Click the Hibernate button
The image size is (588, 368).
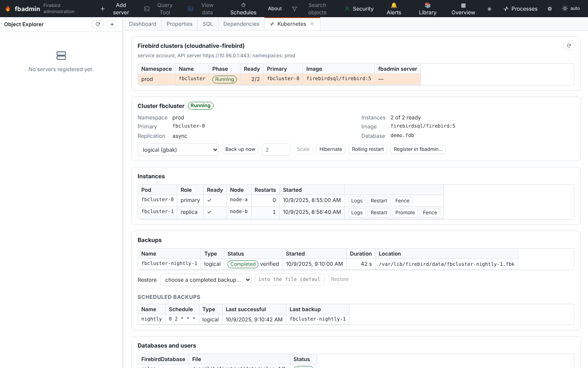(331, 149)
